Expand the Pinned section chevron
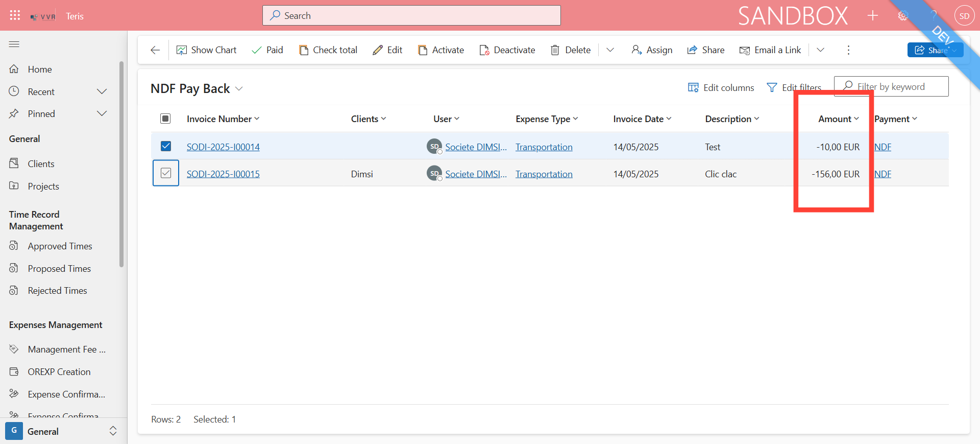 click(102, 114)
